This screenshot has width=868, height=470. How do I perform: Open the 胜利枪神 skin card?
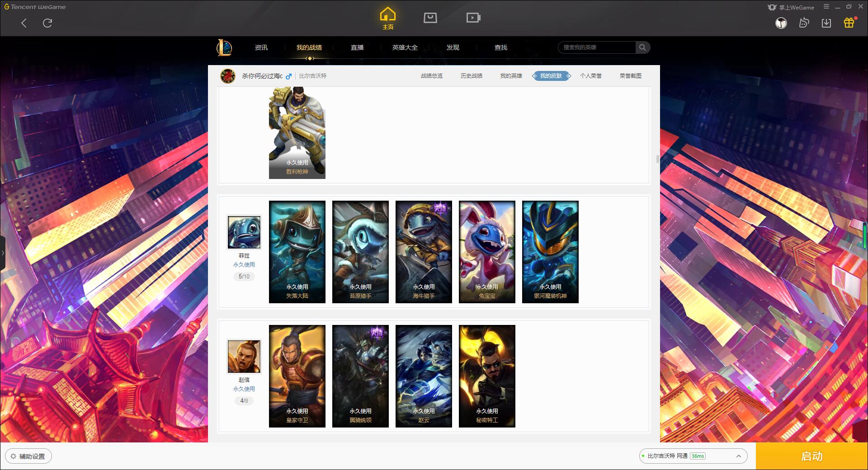coord(297,133)
